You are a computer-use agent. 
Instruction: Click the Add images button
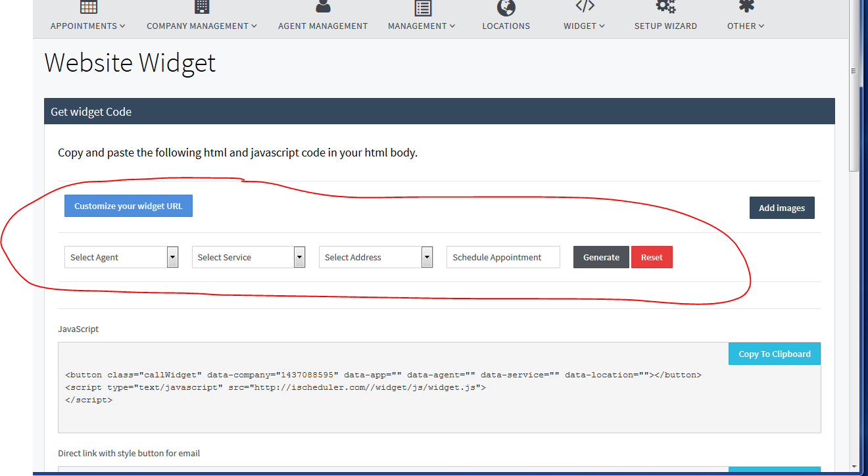pyautogui.click(x=782, y=208)
